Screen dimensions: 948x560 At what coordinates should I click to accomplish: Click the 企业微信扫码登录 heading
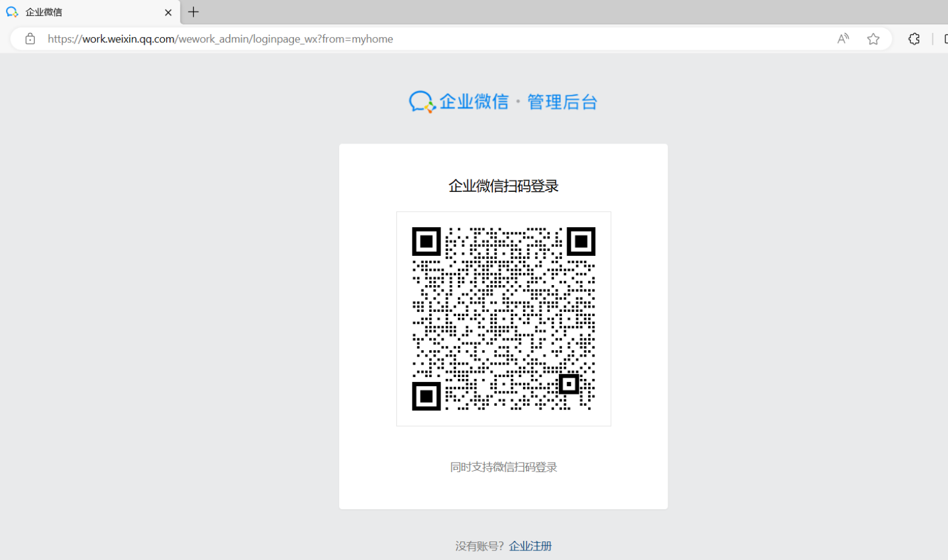click(503, 186)
